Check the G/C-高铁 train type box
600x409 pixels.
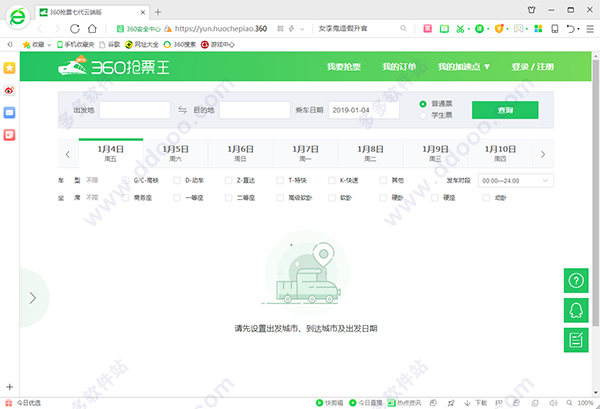click(125, 180)
